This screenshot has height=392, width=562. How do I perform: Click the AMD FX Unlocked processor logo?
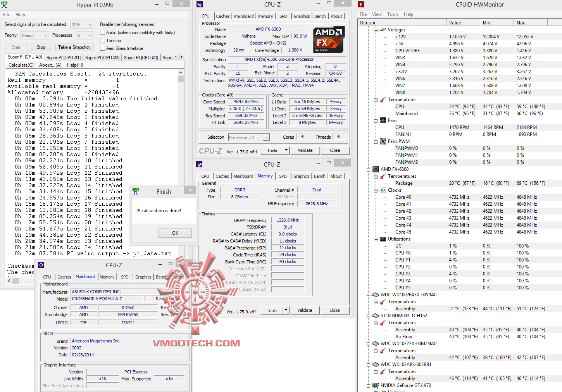329,40
